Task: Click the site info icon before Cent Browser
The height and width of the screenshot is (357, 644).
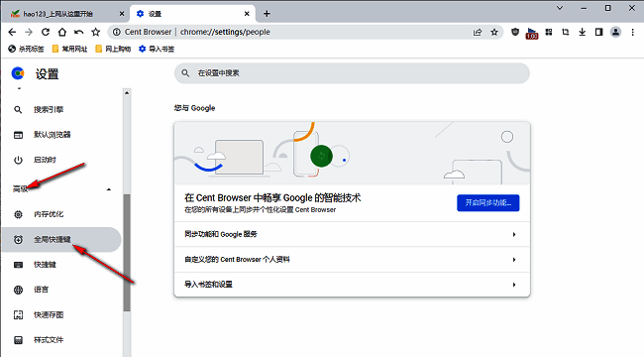Action: click(x=117, y=32)
